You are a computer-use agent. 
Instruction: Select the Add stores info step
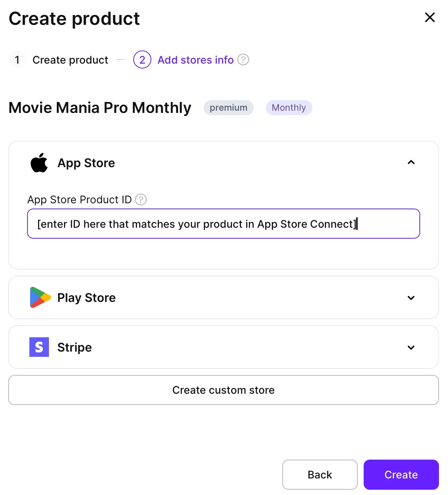pyautogui.click(x=195, y=60)
